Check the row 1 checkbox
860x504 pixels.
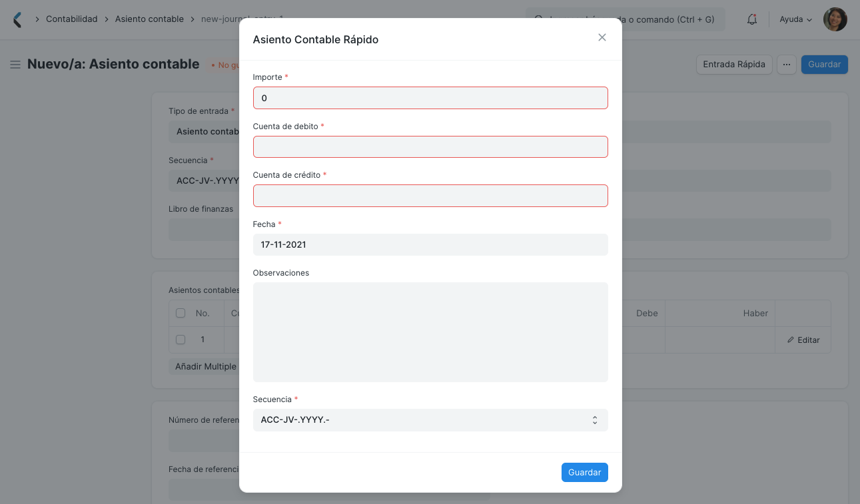tap(181, 340)
